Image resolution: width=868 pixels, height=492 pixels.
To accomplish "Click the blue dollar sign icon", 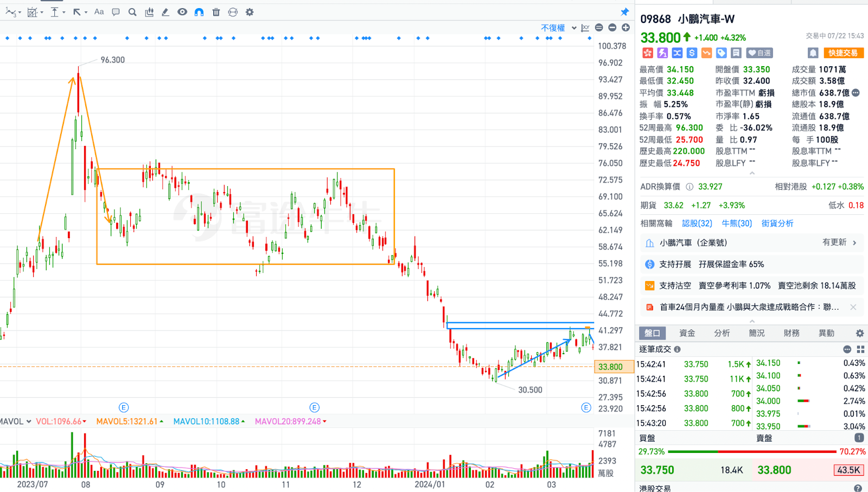I will (692, 53).
